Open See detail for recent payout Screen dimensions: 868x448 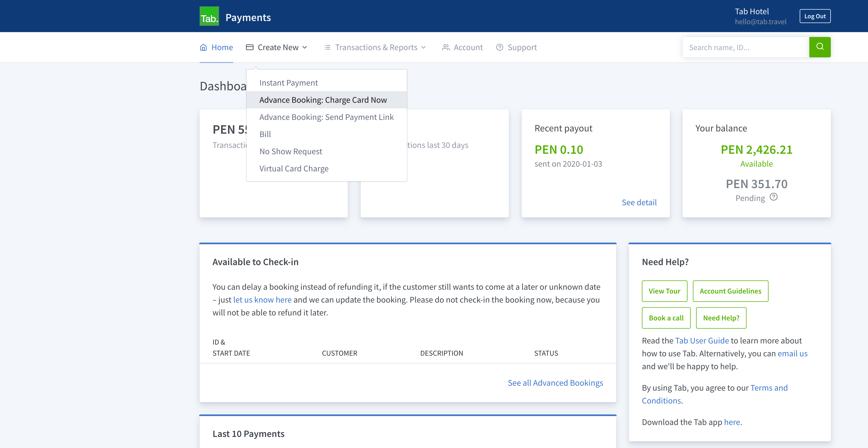(639, 202)
